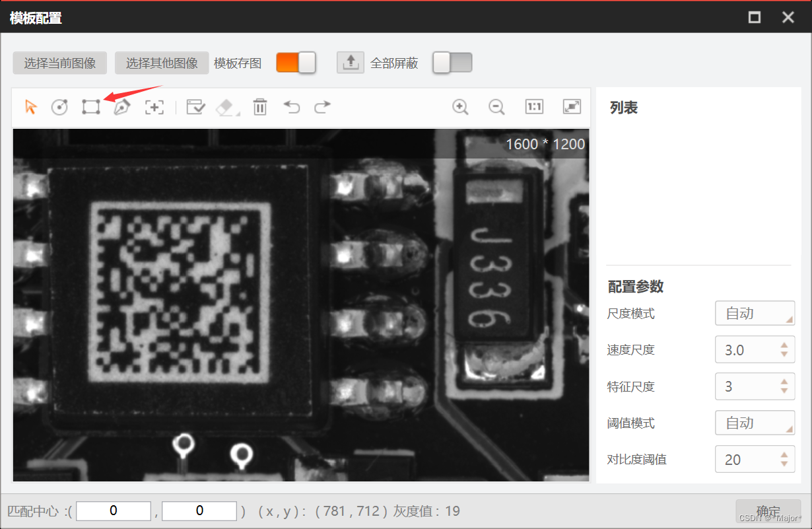Click the 确定 confirm button

click(768, 511)
